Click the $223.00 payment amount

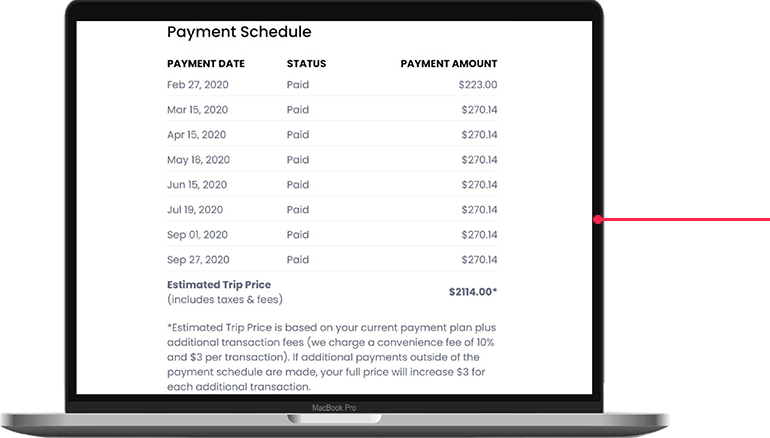478,85
